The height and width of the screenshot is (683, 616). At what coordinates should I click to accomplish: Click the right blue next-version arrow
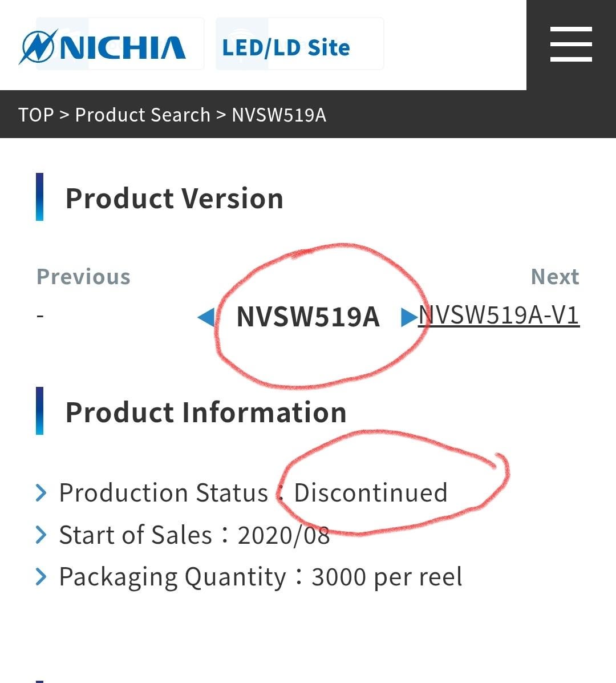click(408, 317)
